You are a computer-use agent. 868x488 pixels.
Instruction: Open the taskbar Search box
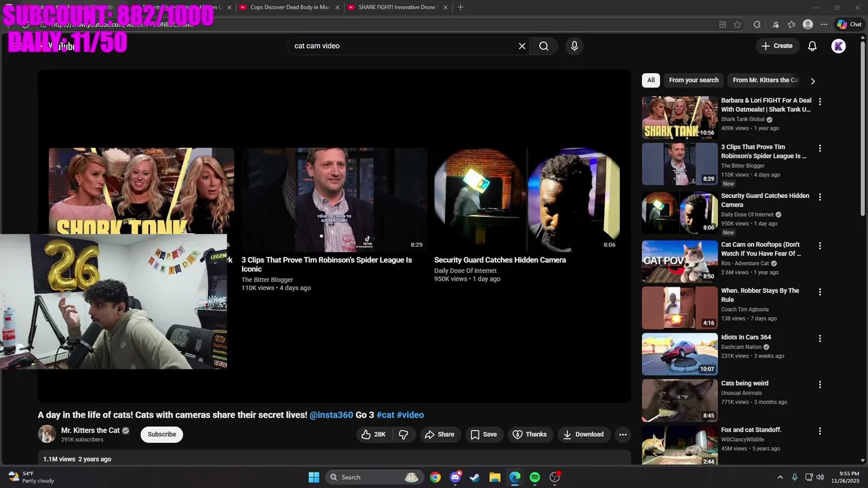point(374,477)
